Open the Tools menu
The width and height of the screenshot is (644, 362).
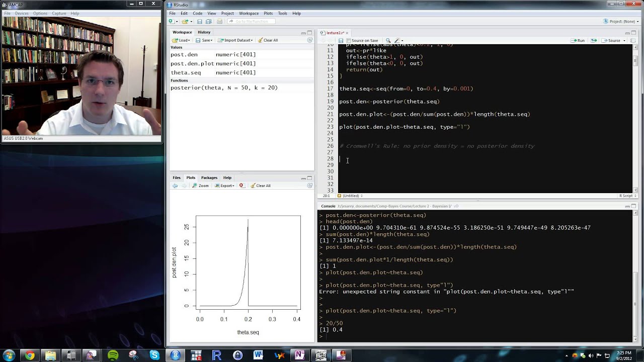coord(282,13)
